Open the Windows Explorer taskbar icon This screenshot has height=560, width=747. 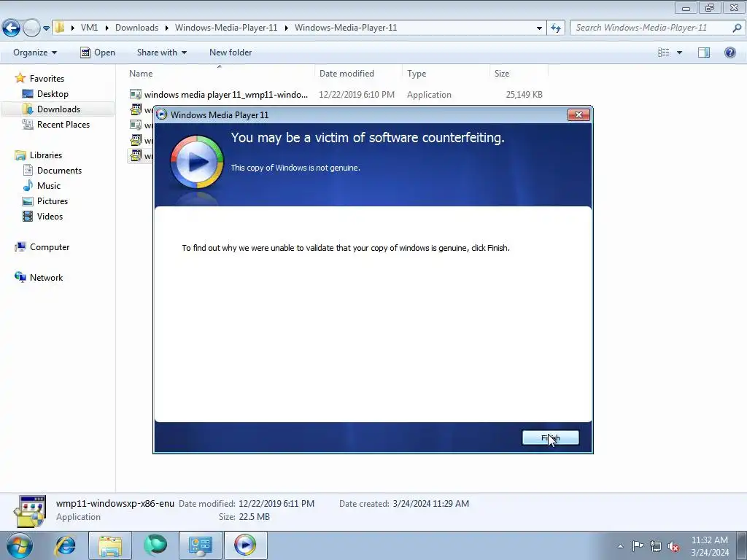point(110,545)
